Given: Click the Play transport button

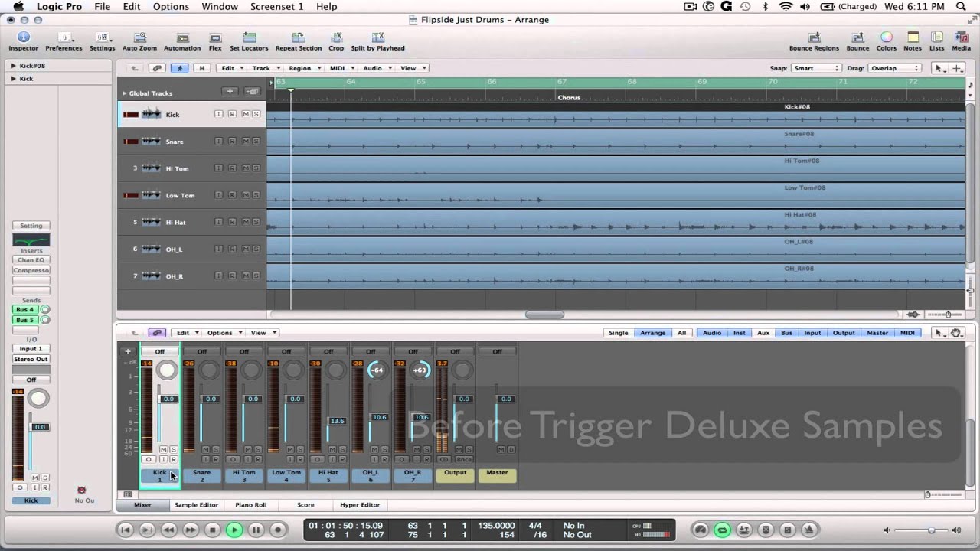Looking at the screenshot, I should [234, 530].
